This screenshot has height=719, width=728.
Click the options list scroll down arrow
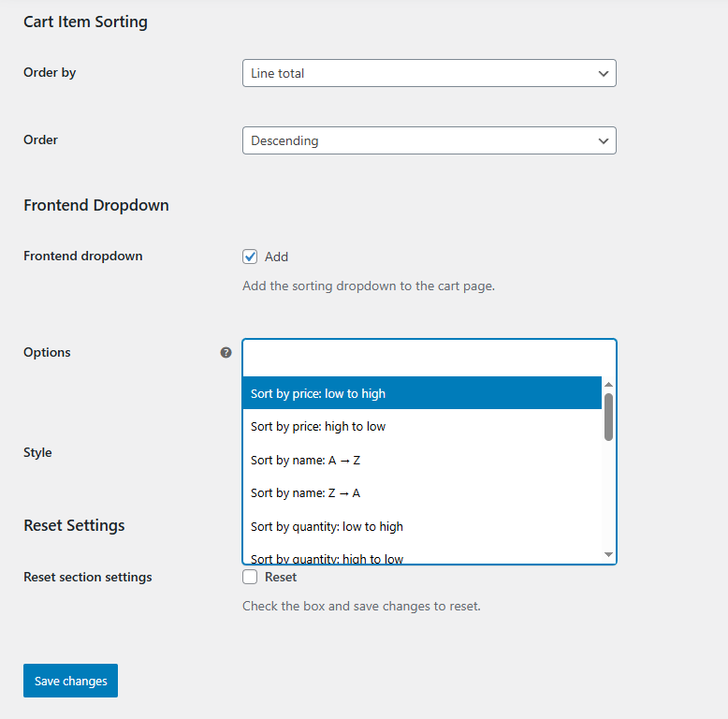point(608,554)
